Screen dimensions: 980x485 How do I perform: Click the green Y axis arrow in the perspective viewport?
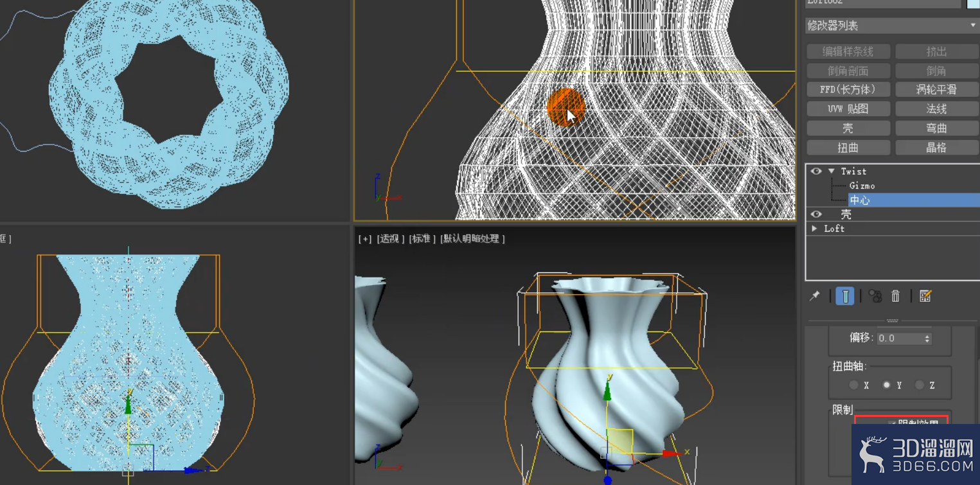(607, 390)
